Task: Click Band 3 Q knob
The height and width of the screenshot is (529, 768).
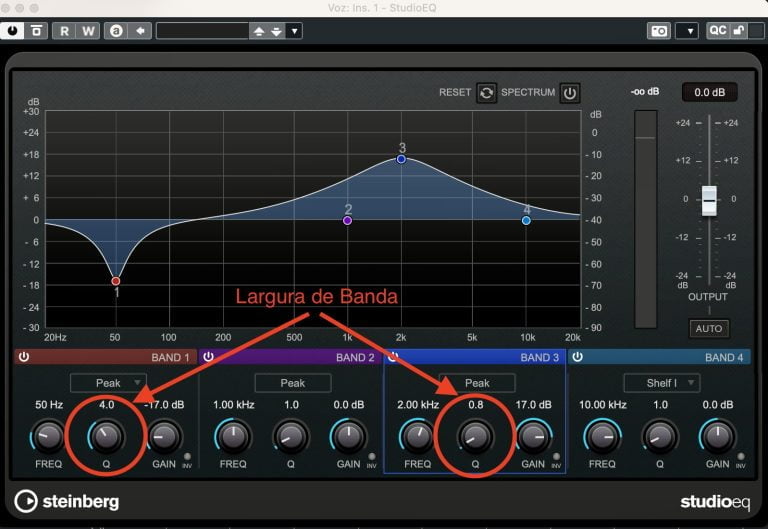Action: (x=475, y=436)
